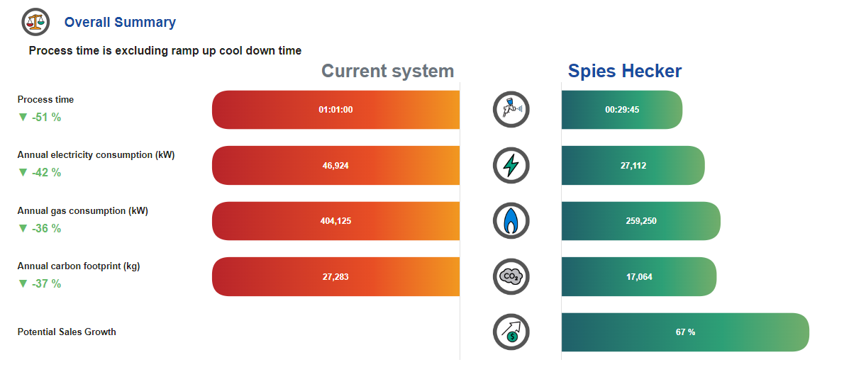Select the green bar showing 27,112
This screenshot has width=862, height=372.
(x=633, y=165)
